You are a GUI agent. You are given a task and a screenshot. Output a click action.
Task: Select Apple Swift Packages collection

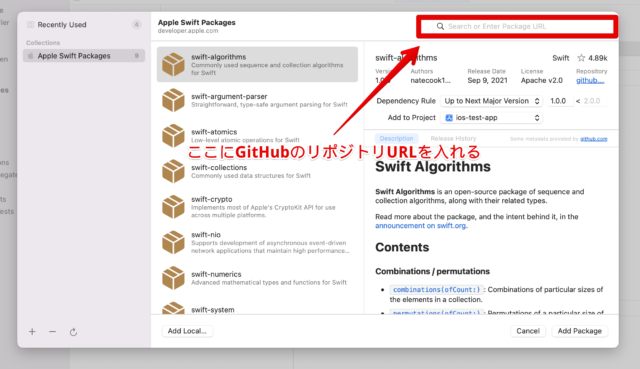84,56
